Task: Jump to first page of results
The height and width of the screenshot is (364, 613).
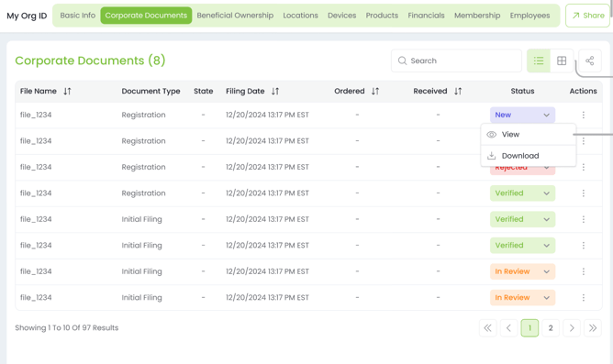Action: [488, 328]
